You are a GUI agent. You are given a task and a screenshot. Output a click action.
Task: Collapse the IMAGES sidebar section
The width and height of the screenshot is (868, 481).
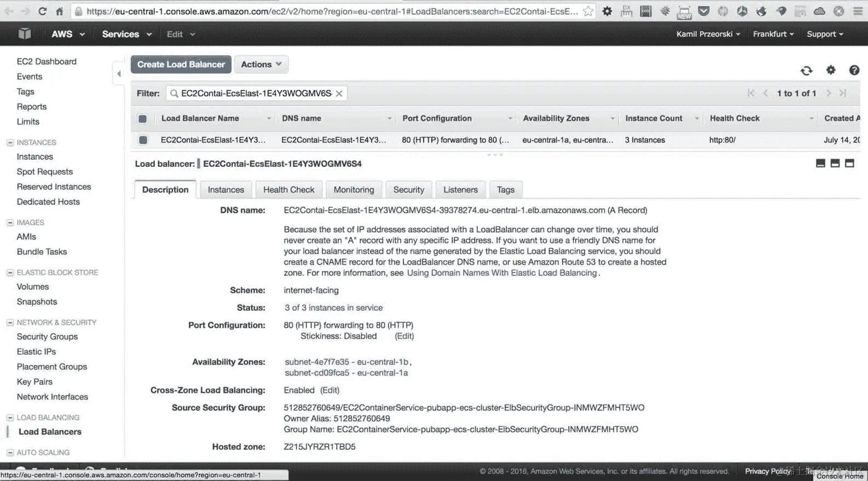pos(10,223)
